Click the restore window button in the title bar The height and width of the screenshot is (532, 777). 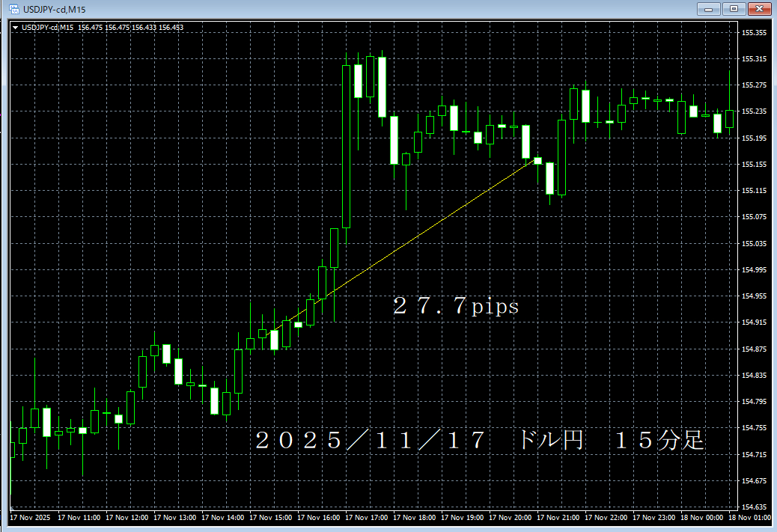point(734,9)
